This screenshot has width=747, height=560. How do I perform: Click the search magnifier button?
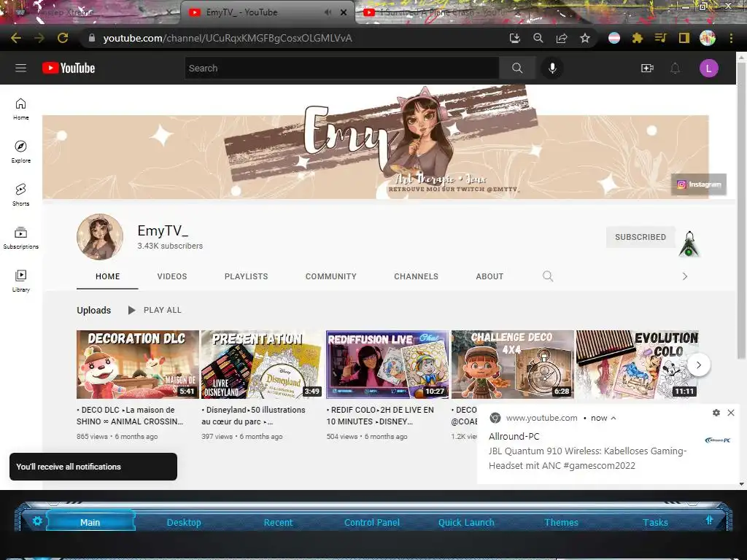(x=517, y=68)
